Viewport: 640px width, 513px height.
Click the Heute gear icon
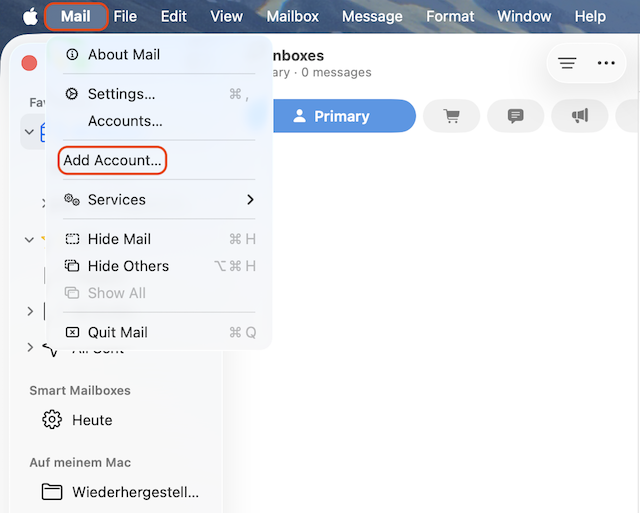pyautogui.click(x=52, y=420)
